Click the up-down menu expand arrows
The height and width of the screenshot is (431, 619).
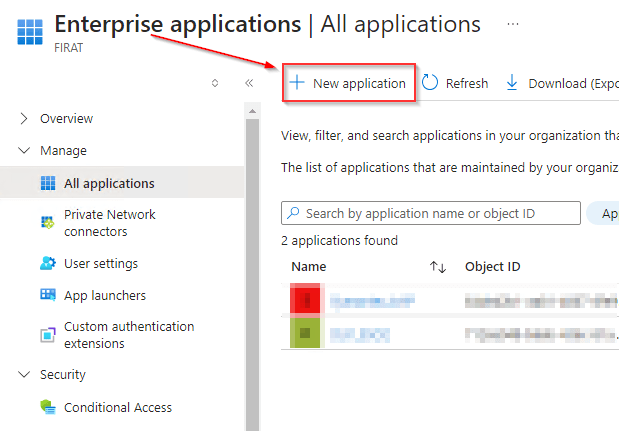pos(214,83)
